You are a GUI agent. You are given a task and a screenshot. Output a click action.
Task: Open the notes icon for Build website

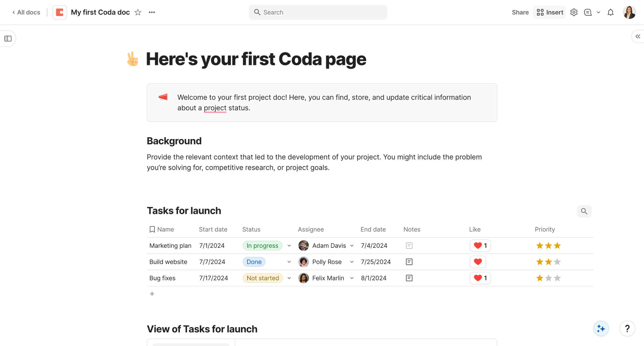click(409, 262)
